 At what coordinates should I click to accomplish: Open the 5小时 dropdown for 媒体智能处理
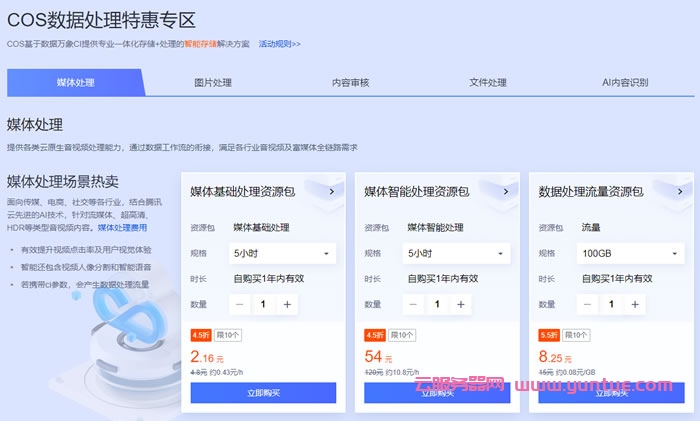pyautogui.click(x=457, y=253)
